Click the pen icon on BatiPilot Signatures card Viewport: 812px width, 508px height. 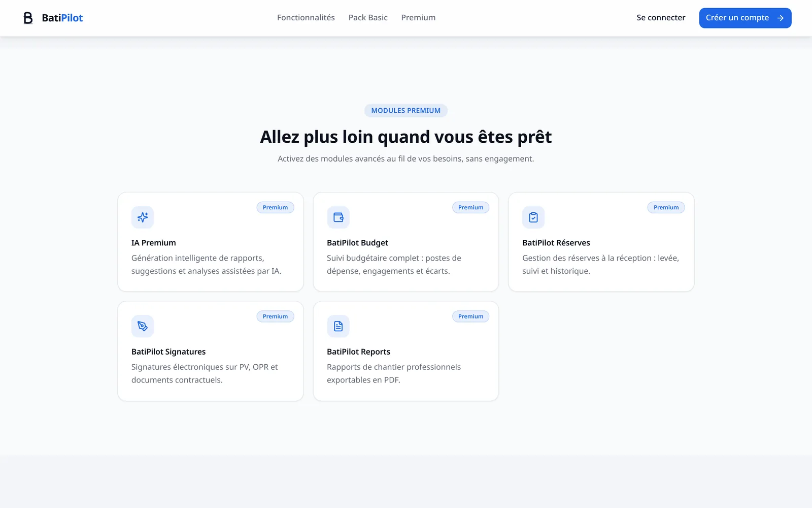(143, 326)
